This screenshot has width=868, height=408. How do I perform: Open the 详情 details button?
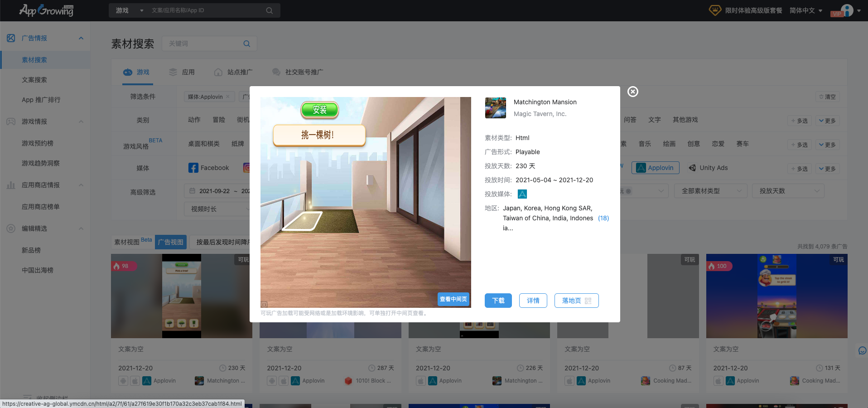533,301
